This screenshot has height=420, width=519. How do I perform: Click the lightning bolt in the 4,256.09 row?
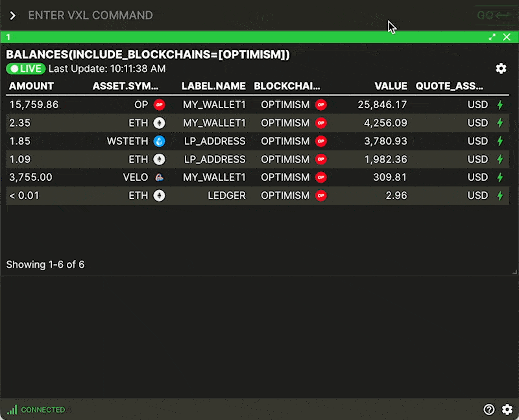(500, 123)
